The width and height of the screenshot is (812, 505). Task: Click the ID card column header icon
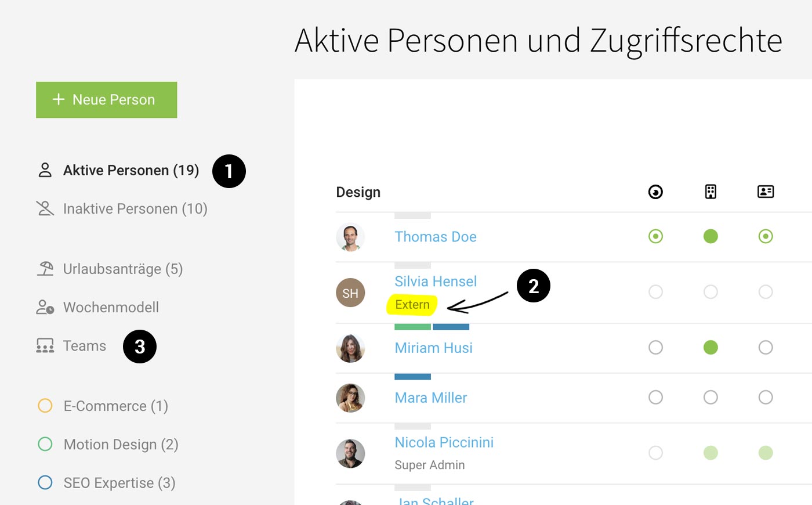766,192
